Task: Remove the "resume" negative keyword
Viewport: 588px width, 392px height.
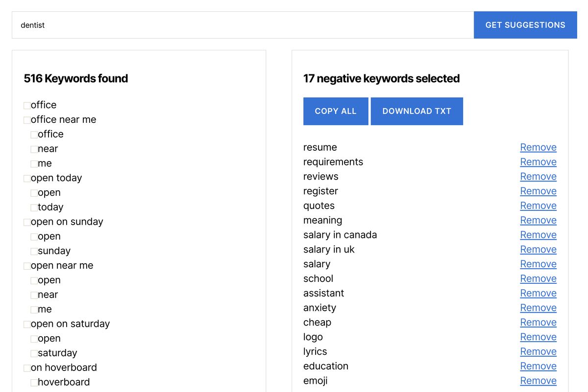Action: click(538, 147)
